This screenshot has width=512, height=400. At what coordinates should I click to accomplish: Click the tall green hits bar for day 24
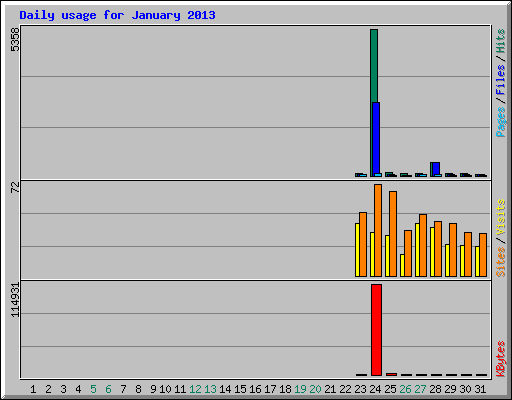click(374, 66)
